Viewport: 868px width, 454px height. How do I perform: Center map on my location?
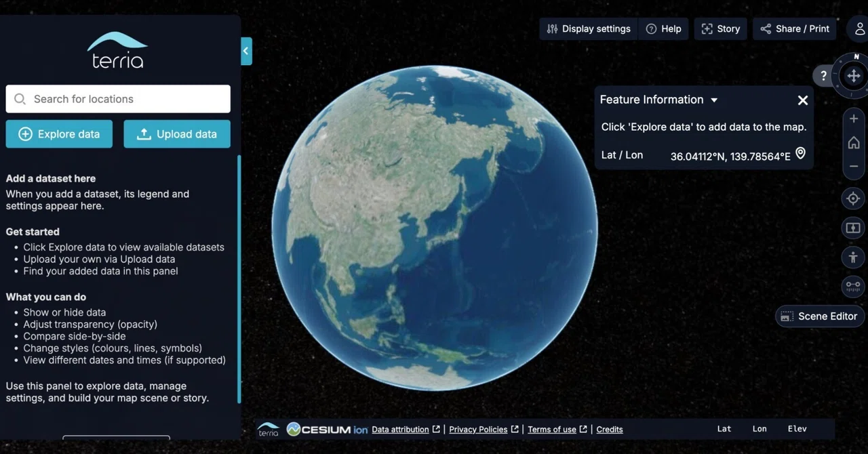(853, 199)
